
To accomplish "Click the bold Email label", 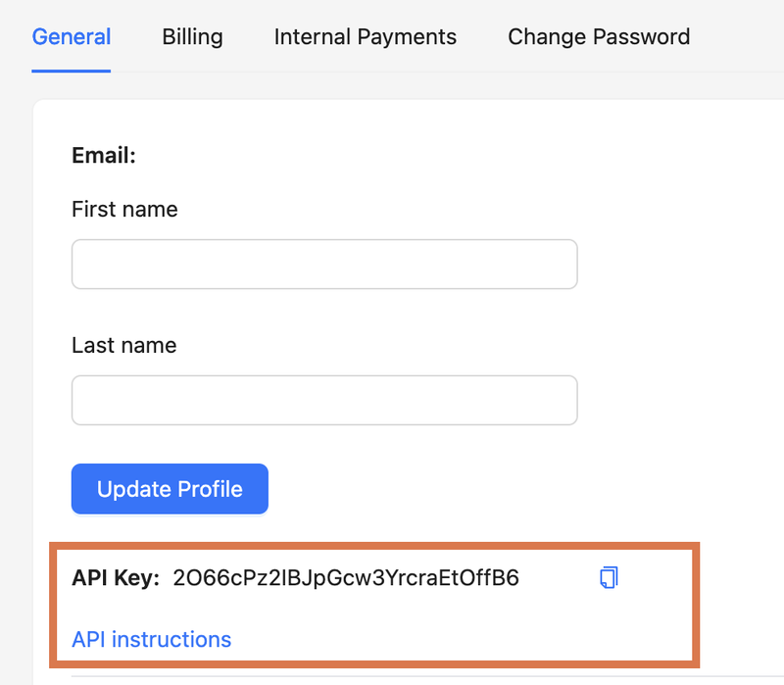I will [103, 156].
